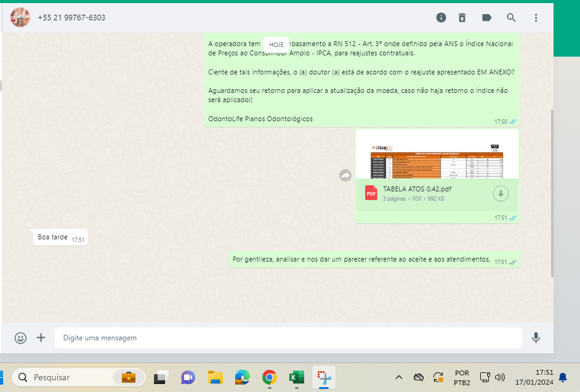Viewport: 580px width, 392px height.
Task: Switch to Google Chrome on taskbar
Action: pos(269,377)
